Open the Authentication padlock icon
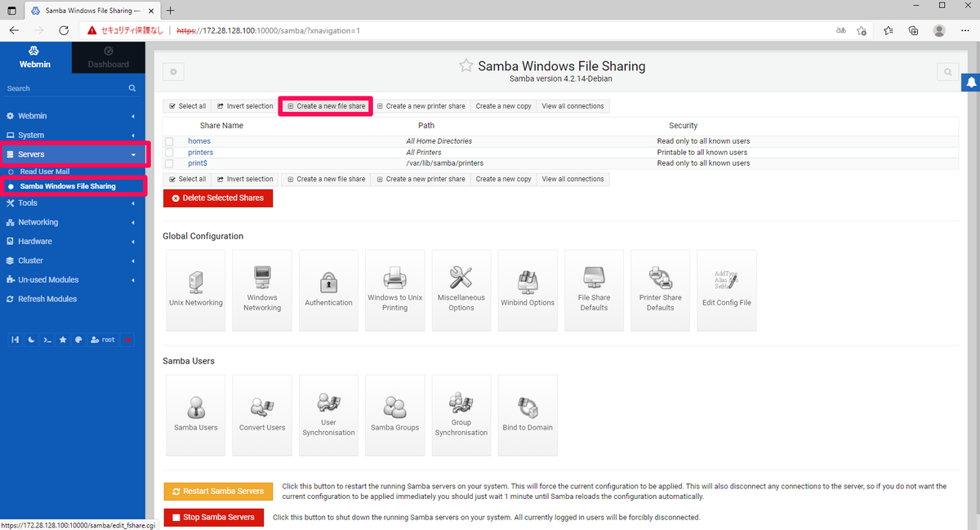This screenshot has height=530, width=980. pos(328,290)
